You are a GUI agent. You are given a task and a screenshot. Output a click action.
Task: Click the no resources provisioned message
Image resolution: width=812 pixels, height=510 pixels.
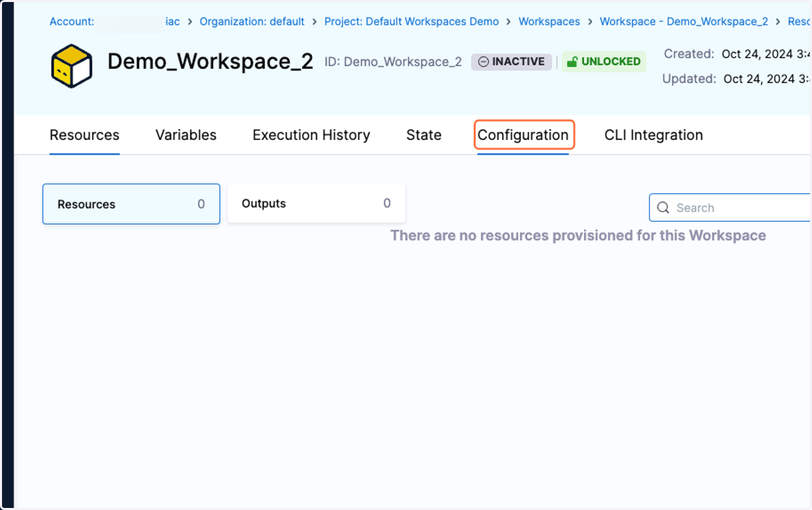pyautogui.click(x=578, y=235)
